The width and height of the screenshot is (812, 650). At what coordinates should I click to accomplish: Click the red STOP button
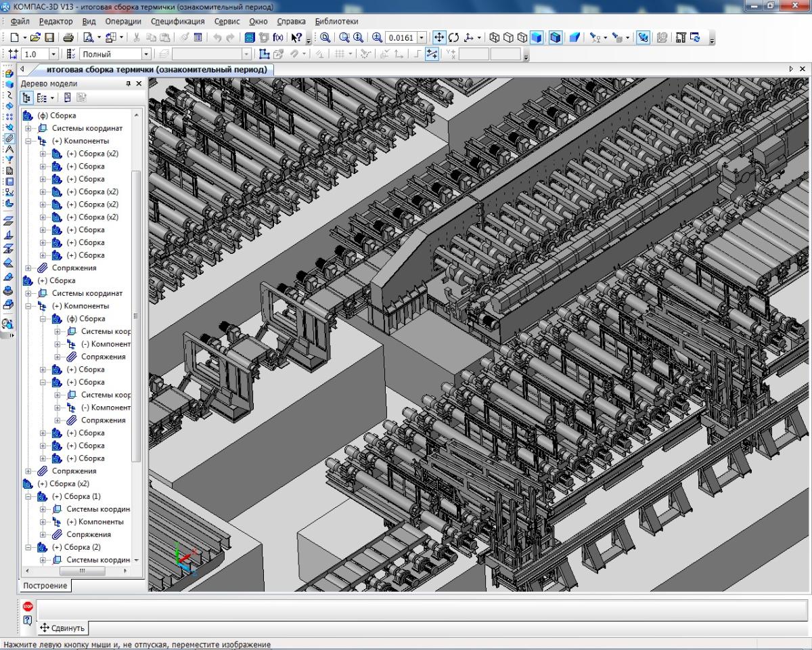pos(28,607)
